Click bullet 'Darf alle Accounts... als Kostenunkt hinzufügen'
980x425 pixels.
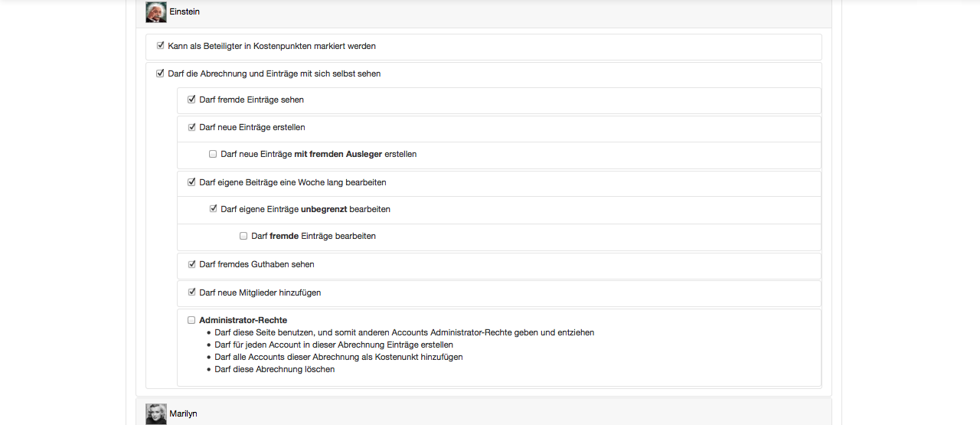coord(338,357)
